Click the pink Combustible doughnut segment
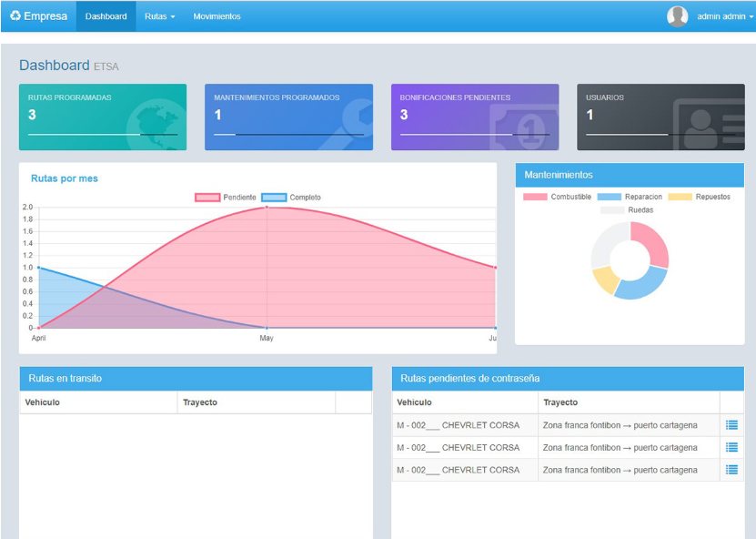 pyautogui.click(x=653, y=244)
